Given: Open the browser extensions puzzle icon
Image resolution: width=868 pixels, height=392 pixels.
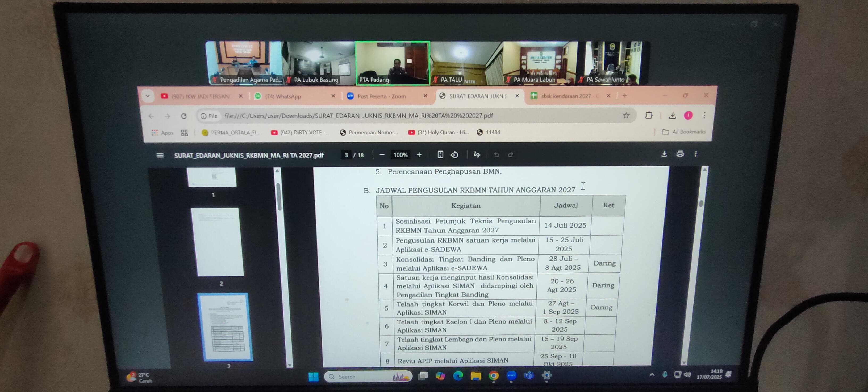Looking at the screenshot, I should (649, 115).
